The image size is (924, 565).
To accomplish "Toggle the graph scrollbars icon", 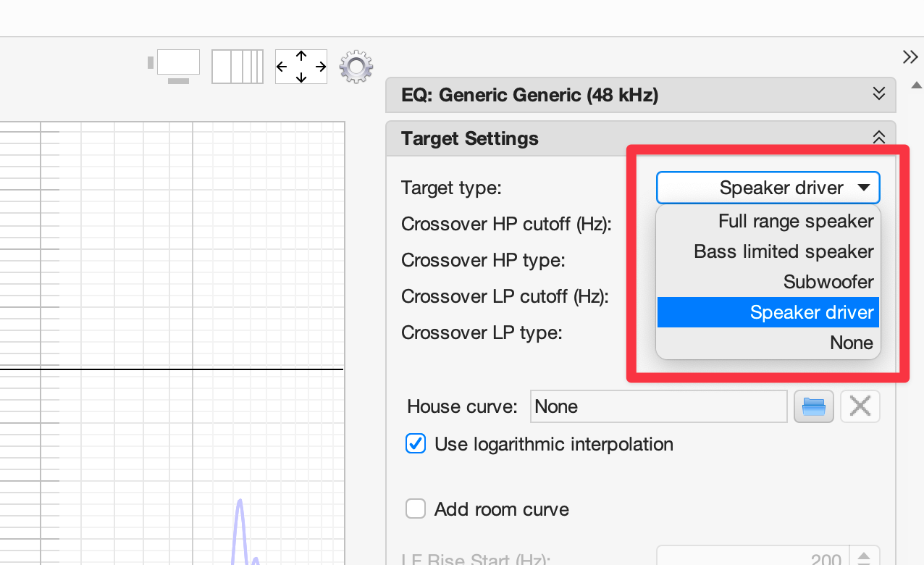I will (174, 67).
